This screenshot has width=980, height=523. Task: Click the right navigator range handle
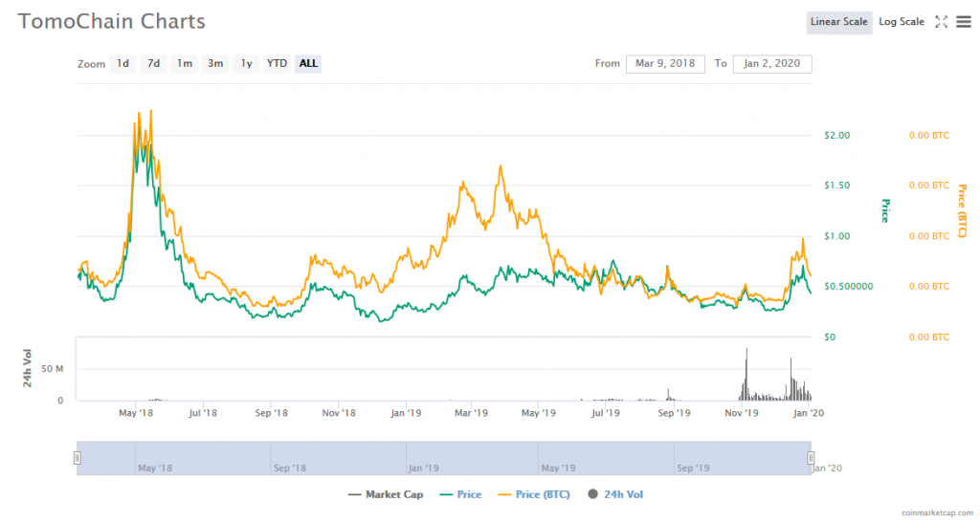[x=810, y=458]
